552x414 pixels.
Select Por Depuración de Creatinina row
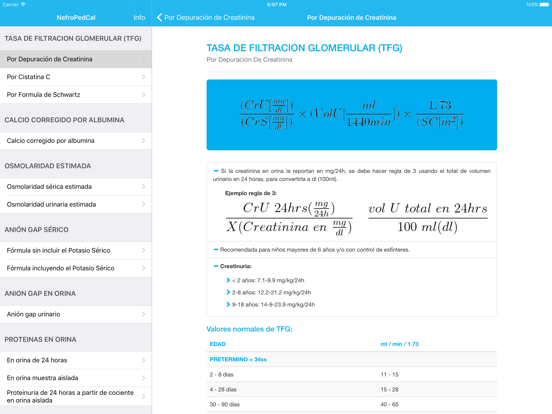click(76, 59)
